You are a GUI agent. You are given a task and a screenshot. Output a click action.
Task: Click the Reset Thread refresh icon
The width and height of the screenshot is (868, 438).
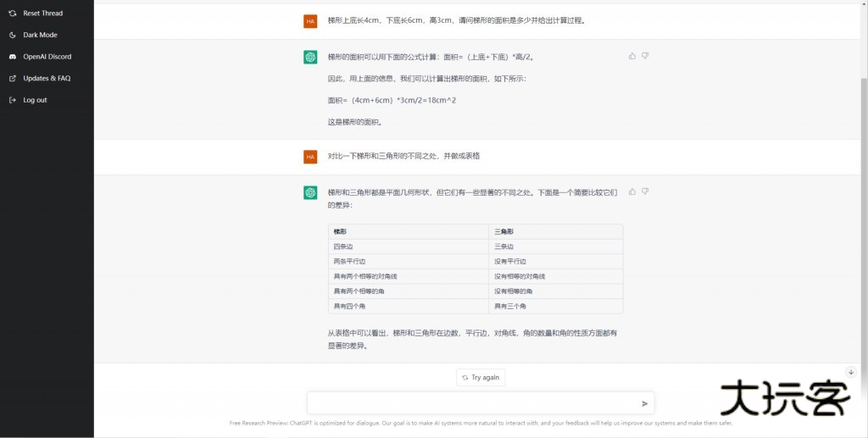[13, 14]
